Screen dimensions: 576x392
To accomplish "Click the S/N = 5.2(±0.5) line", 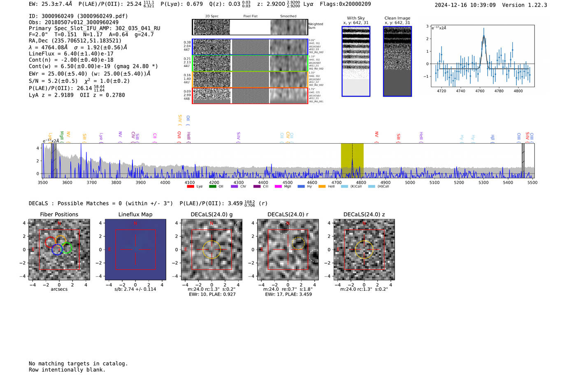I will tap(79, 81).
